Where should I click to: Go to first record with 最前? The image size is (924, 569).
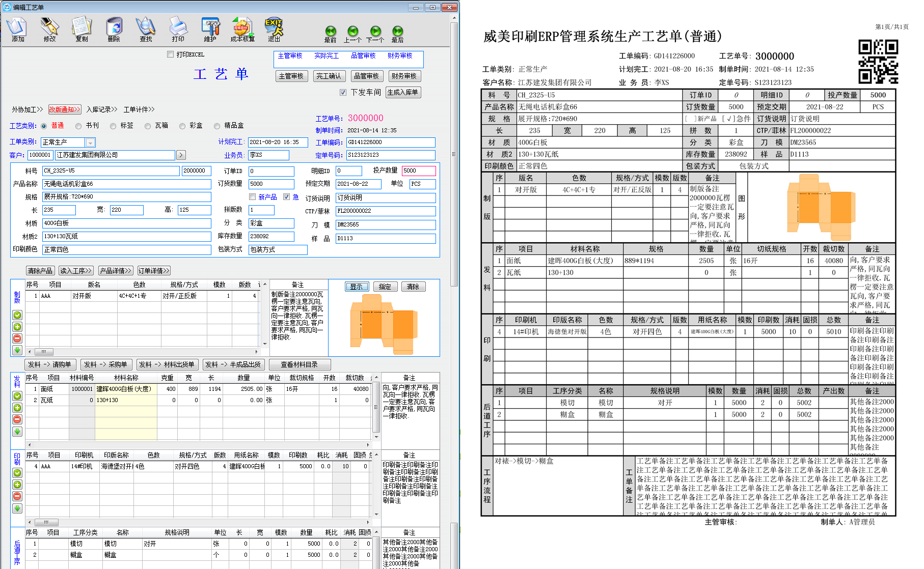331,34
